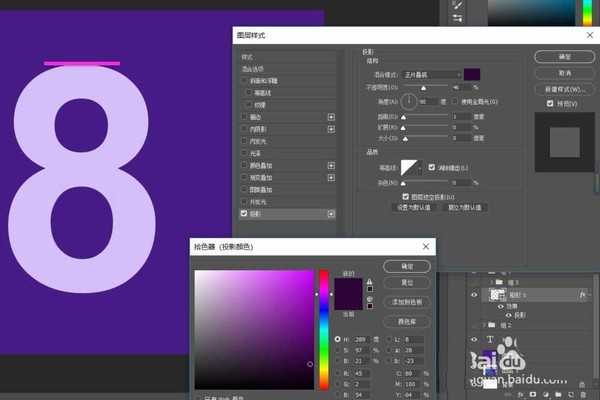
Task: Toggle the 预览 preview checkbox
Action: (x=550, y=103)
